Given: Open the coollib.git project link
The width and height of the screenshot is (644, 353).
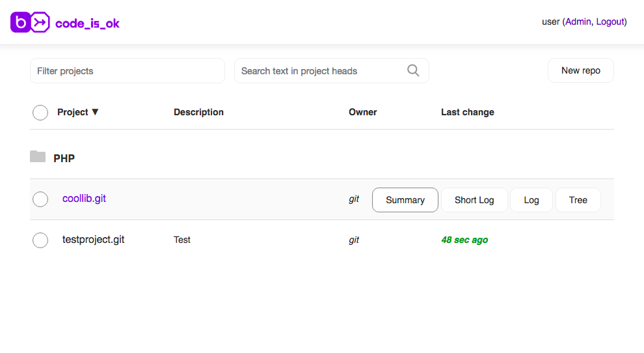Looking at the screenshot, I should pyautogui.click(x=84, y=199).
